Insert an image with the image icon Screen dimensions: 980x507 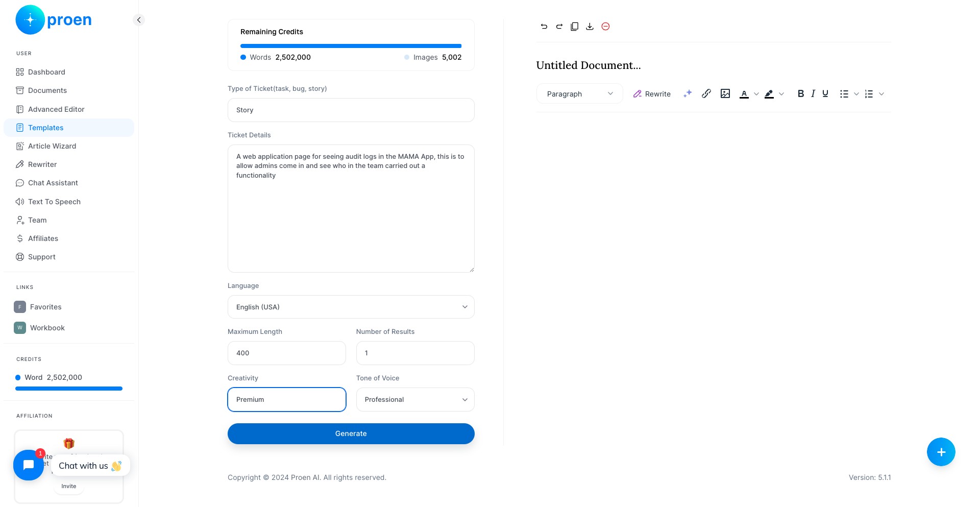tap(725, 93)
